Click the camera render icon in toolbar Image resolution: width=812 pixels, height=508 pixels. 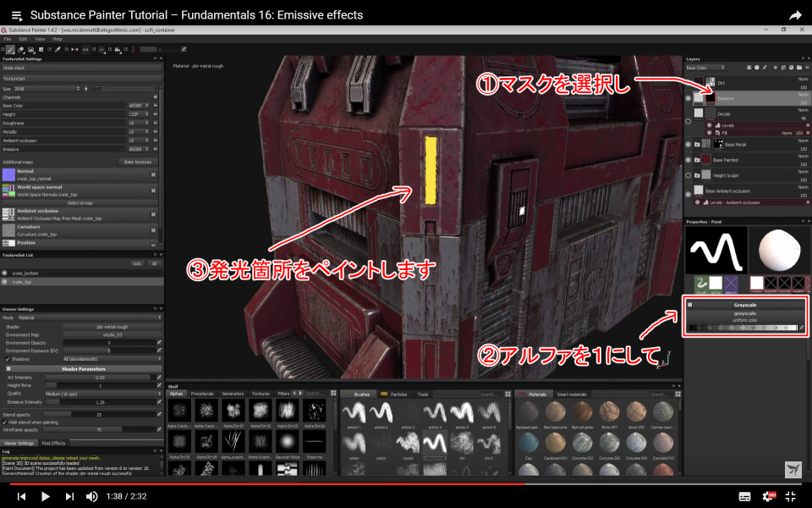pos(118,50)
